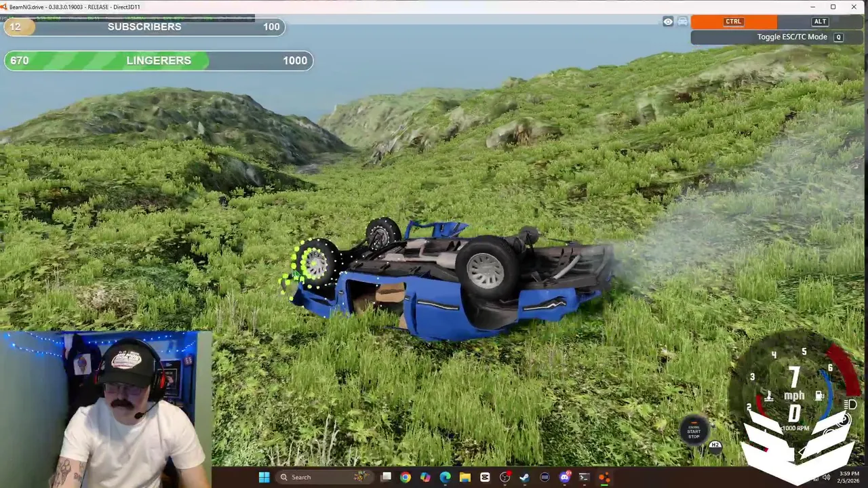Click the taskbar Search box
Viewport: 868px width, 488px height.
click(324, 477)
